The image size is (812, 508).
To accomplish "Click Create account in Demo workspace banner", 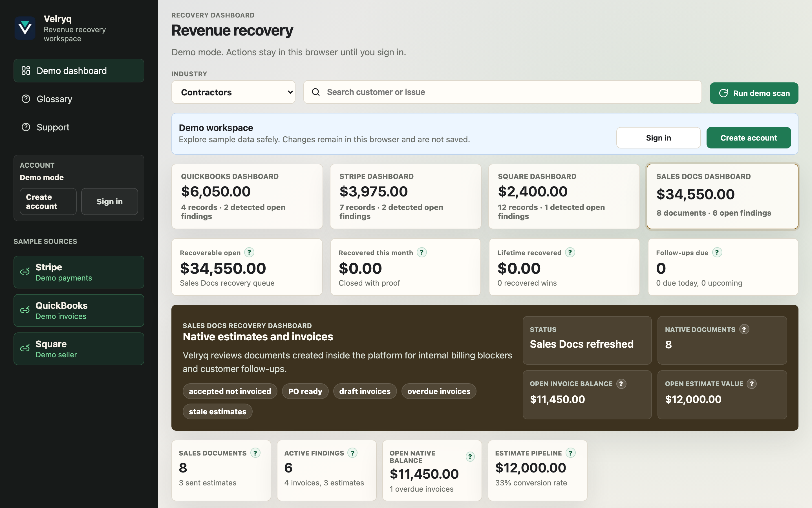I will pos(749,138).
